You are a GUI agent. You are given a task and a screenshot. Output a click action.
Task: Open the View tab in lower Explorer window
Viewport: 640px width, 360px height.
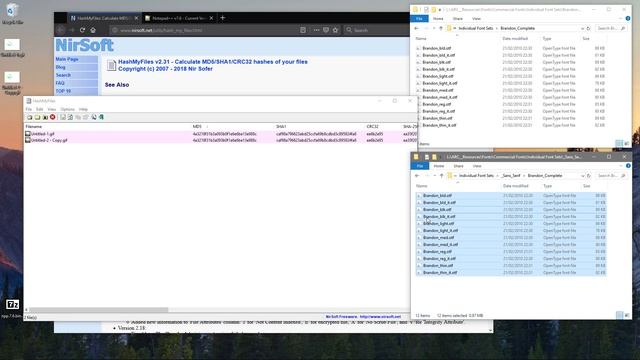[477, 166]
